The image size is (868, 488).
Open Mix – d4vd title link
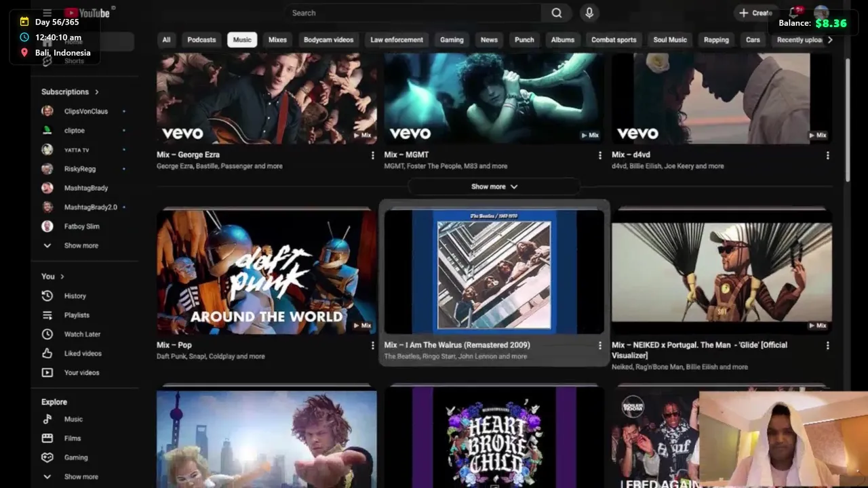(631, 155)
